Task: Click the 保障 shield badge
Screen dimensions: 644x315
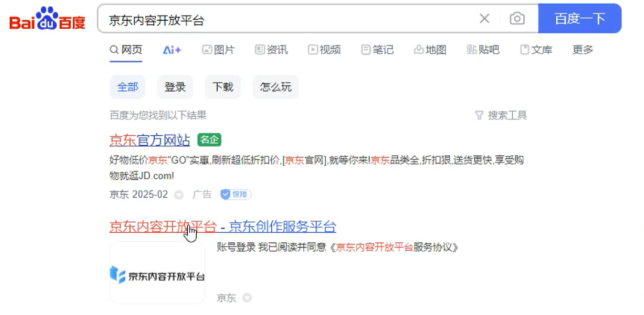Action: 236,194
